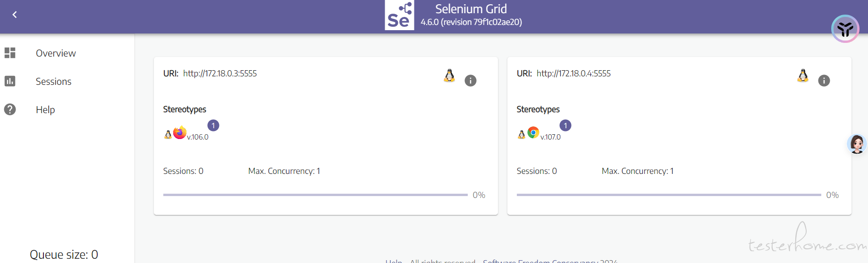Open the Overview dashboard icon

tap(10, 53)
